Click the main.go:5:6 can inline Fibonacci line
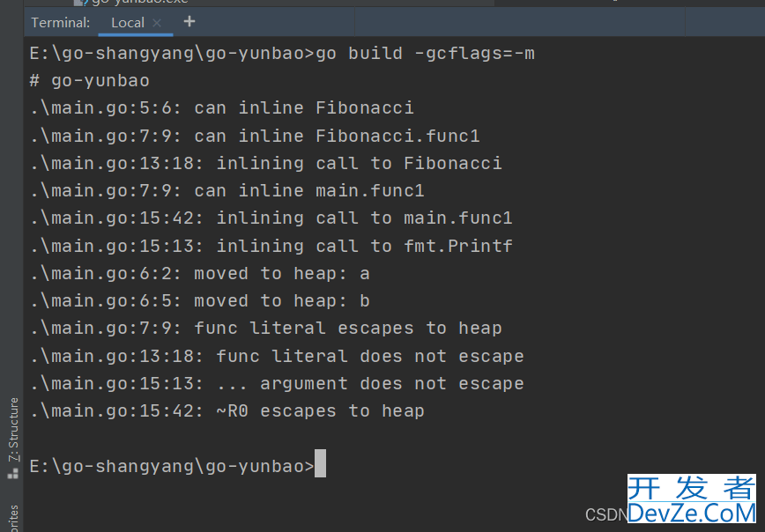Screen dimensions: 765x532 click(221, 107)
